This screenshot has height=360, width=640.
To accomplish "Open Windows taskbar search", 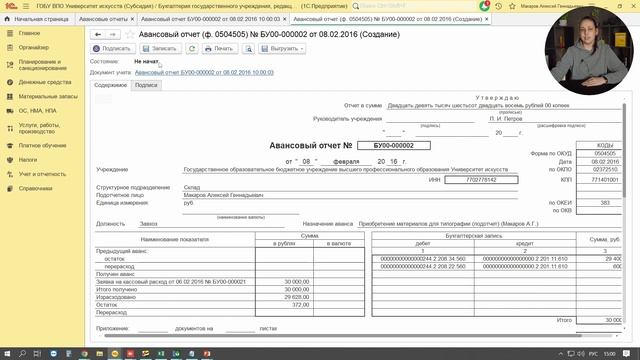I will pyautogui.click(x=22, y=353).
